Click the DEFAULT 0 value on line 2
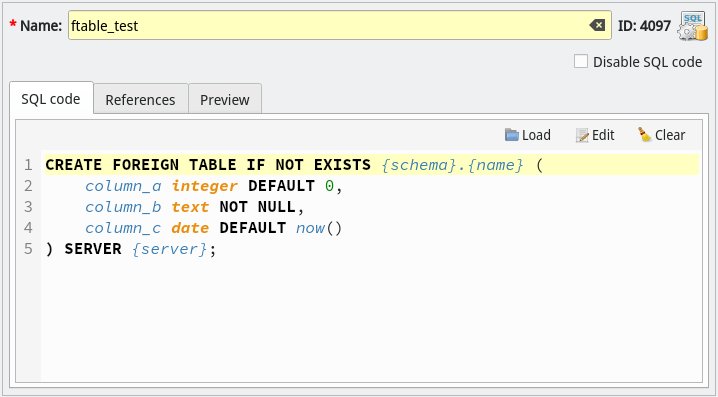 [x=291, y=186]
